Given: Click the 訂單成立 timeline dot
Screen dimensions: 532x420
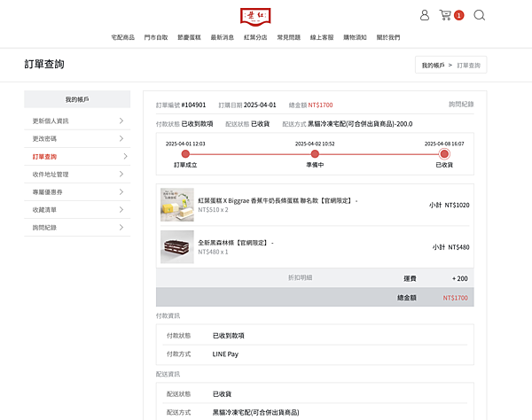Looking at the screenshot, I should pyautogui.click(x=185, y=154).
